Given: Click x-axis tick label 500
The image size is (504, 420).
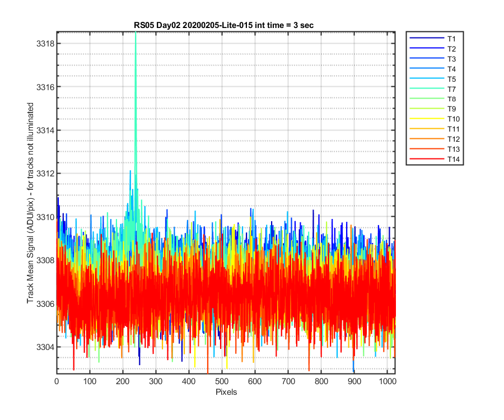Looking at the screenshot, I should [222, 381].
